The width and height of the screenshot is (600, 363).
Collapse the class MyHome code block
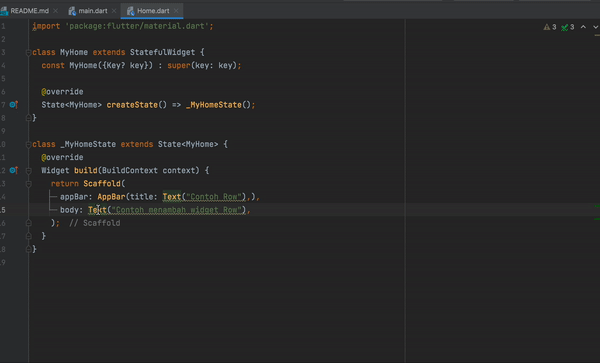[28, 52]
